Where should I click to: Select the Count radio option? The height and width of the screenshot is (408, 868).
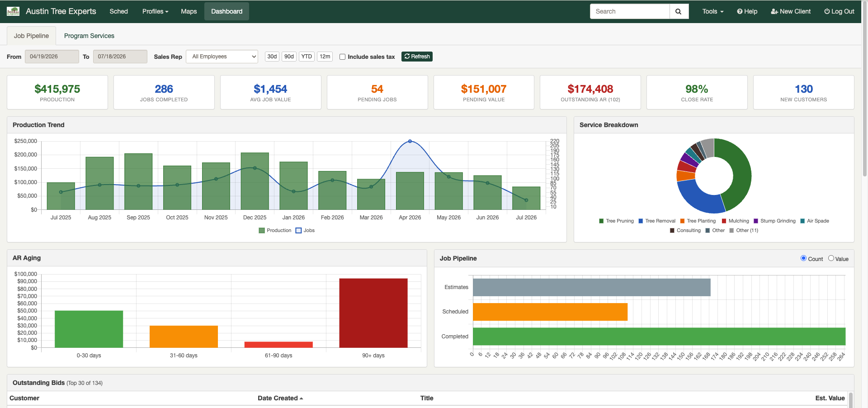(803, 258)
